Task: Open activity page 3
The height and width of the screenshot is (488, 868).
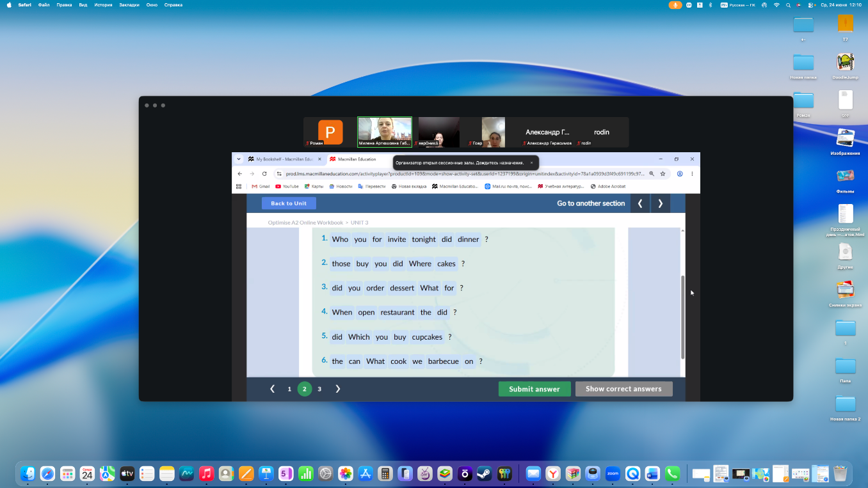Action: [319, 389]
